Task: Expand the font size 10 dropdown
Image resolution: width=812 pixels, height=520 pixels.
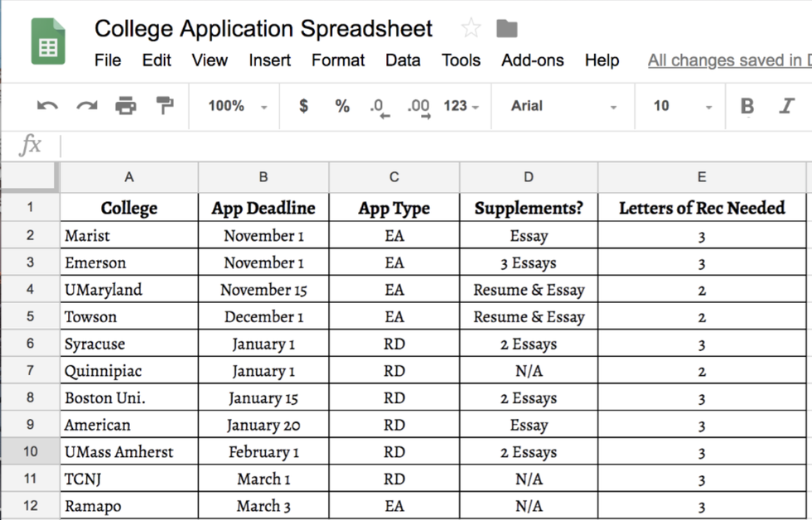Action: tap(682, 106)
